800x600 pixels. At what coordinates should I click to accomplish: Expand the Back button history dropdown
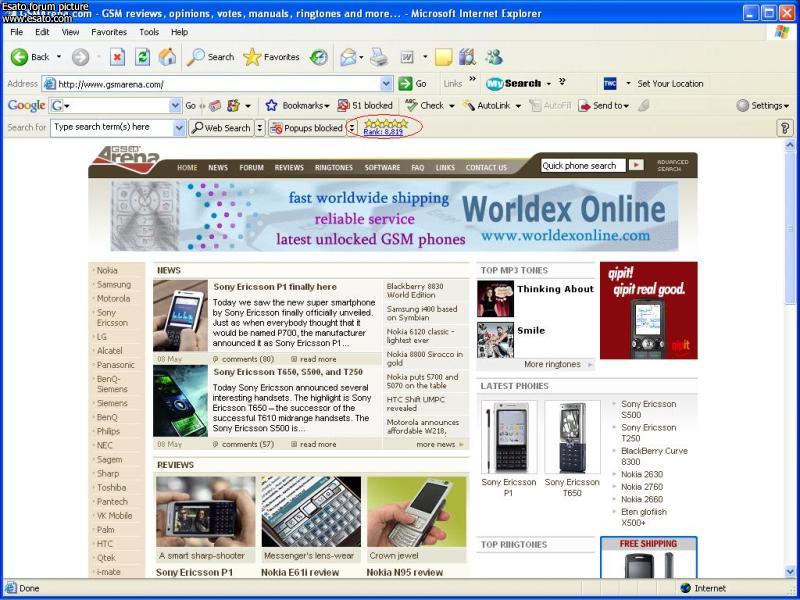tap(59, 57)
